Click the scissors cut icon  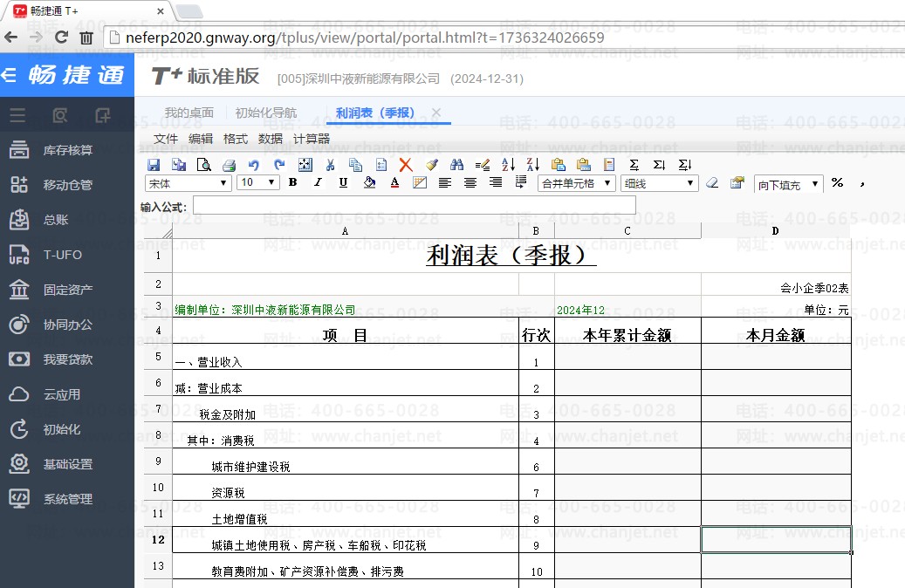pos(330,164)
